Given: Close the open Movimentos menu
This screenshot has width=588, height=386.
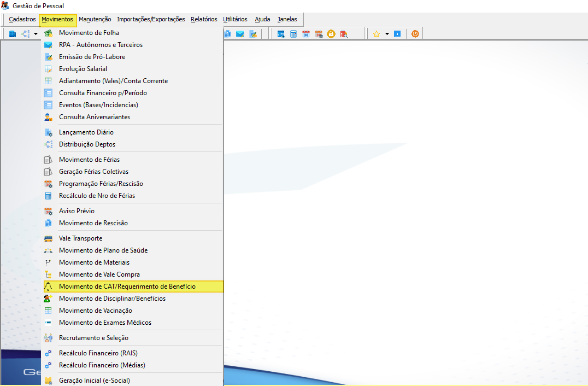Looking at the screenshot, I should (57, 19).
